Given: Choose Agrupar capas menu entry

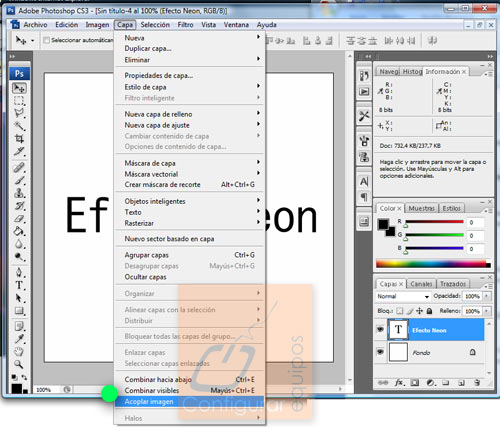Looking at the screenshot, I should click(189, 255).
